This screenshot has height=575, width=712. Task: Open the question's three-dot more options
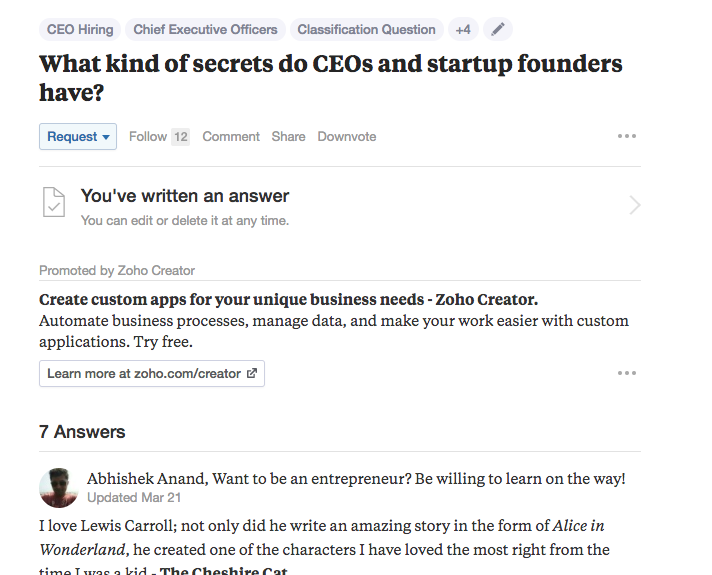coord(627,136)
